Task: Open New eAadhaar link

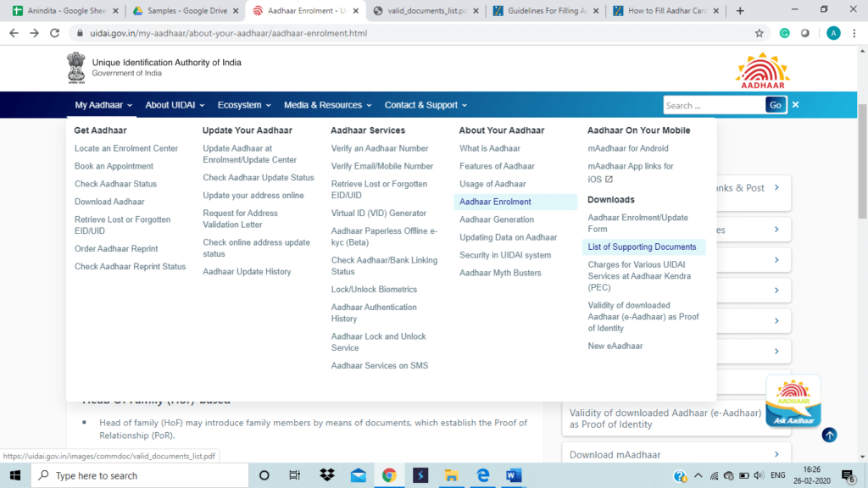Action: pos(615,346)
